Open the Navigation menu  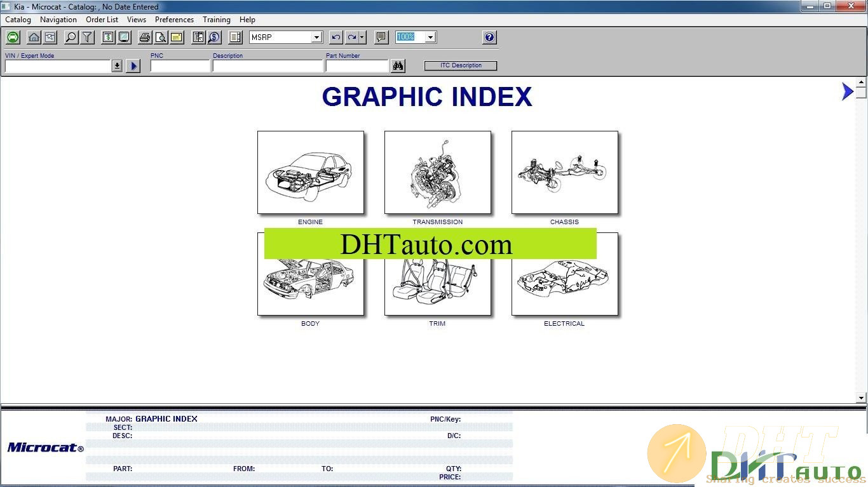click(x=58, y=20)
